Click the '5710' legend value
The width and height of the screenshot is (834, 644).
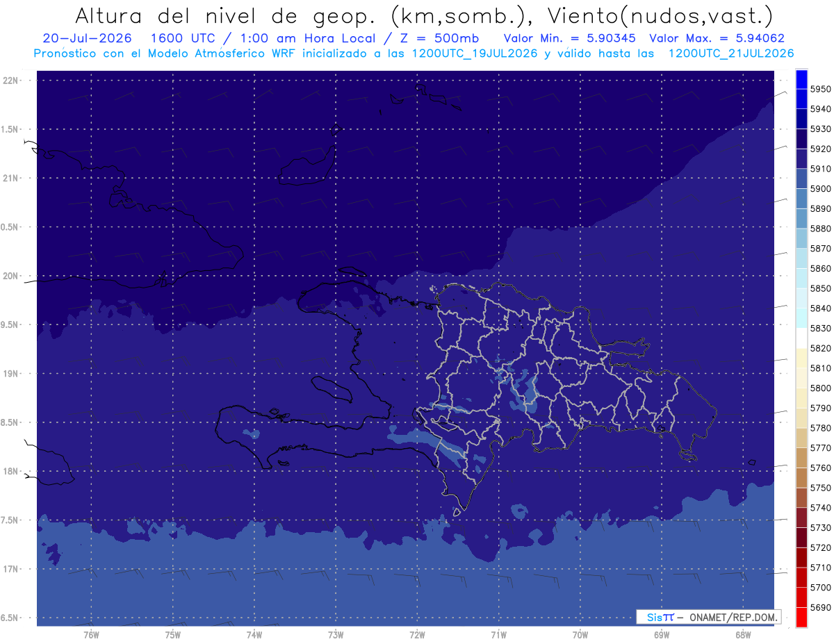[x=820, y=567]
